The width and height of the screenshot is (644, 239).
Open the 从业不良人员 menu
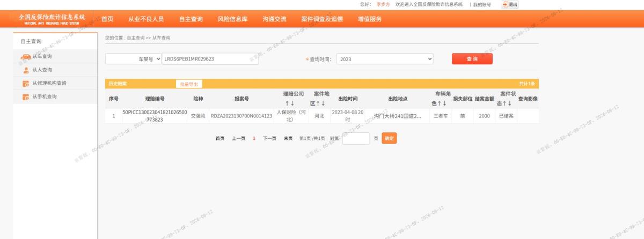click(146, 19)
